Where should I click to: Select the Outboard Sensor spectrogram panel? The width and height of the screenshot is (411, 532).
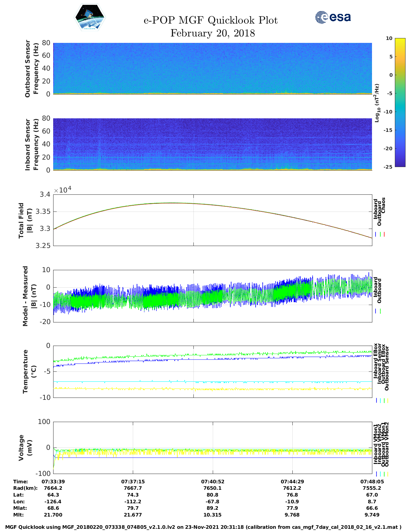point(212,68)
